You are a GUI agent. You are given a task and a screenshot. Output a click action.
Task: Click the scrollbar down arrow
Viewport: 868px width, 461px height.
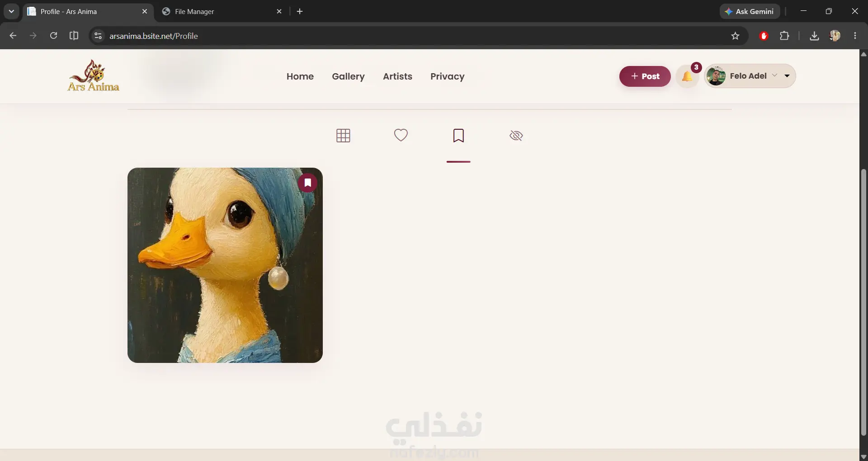(863, 456)
